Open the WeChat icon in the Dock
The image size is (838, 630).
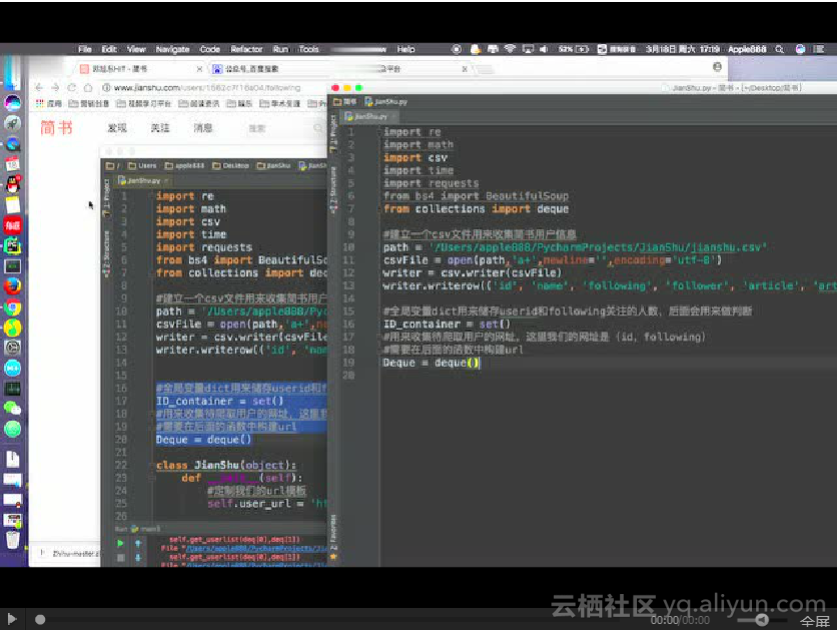[12, 408]
